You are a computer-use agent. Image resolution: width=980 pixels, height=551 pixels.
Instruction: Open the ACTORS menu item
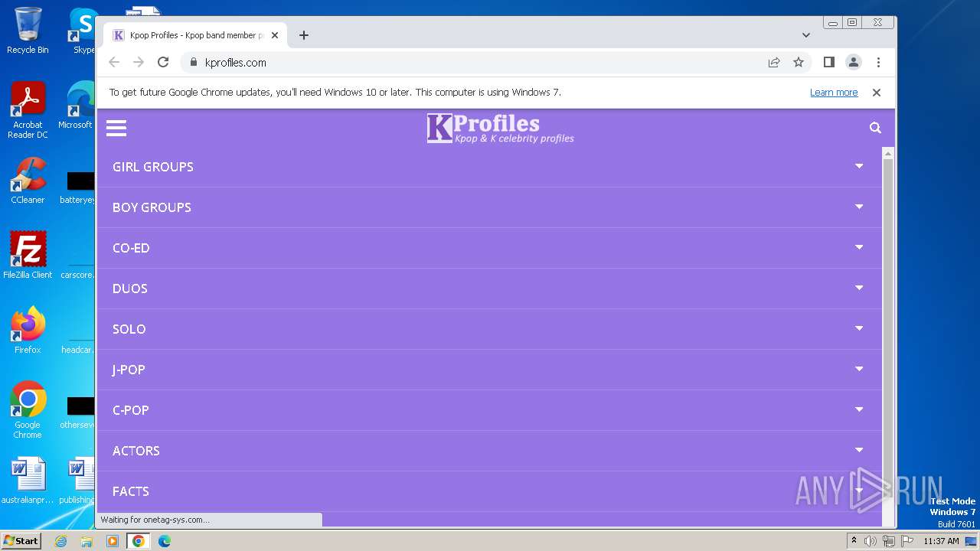pyautogui.click(x=136, y=451)
